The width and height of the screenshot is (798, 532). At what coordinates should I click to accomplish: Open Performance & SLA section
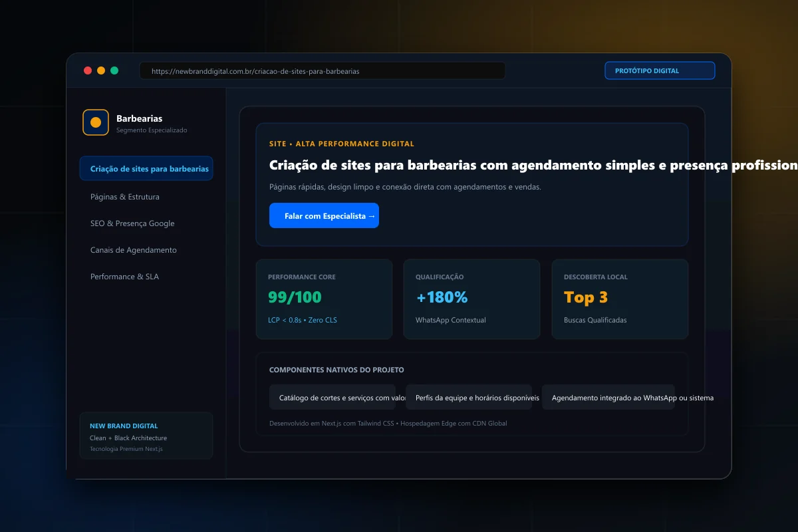(x=124, y=277)
